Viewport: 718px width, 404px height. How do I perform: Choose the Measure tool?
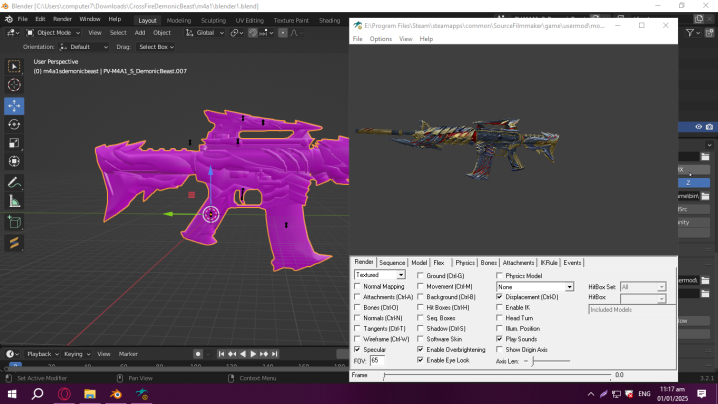(14, 202)
